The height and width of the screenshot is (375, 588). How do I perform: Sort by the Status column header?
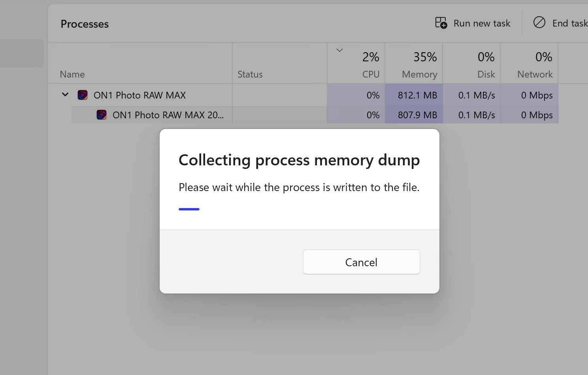click(x=280, y=63)
